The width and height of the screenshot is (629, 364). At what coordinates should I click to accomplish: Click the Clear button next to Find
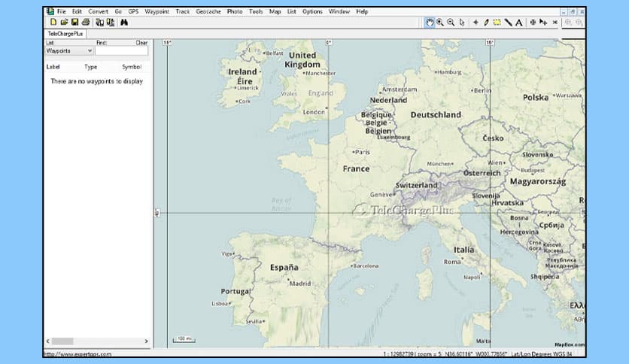tap(141, 44)
